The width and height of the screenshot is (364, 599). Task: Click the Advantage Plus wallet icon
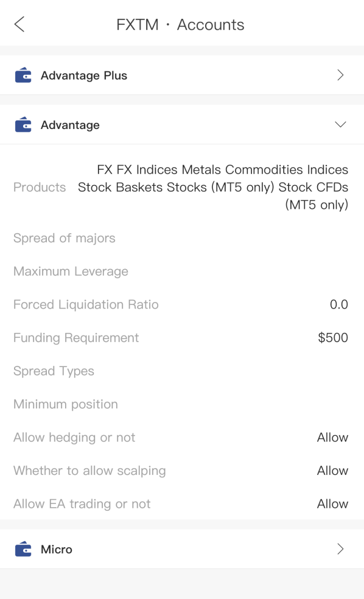[x=23, y=75]
